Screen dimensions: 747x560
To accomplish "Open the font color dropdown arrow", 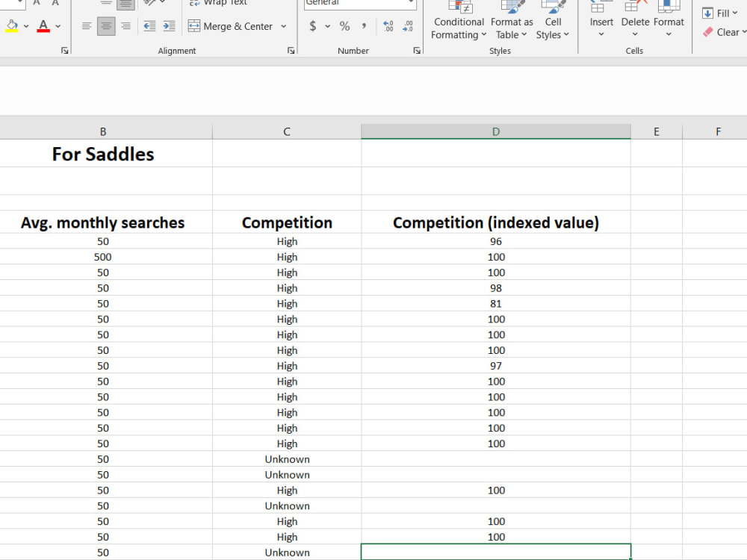I will pyautogui.click(x=58, y=26).
